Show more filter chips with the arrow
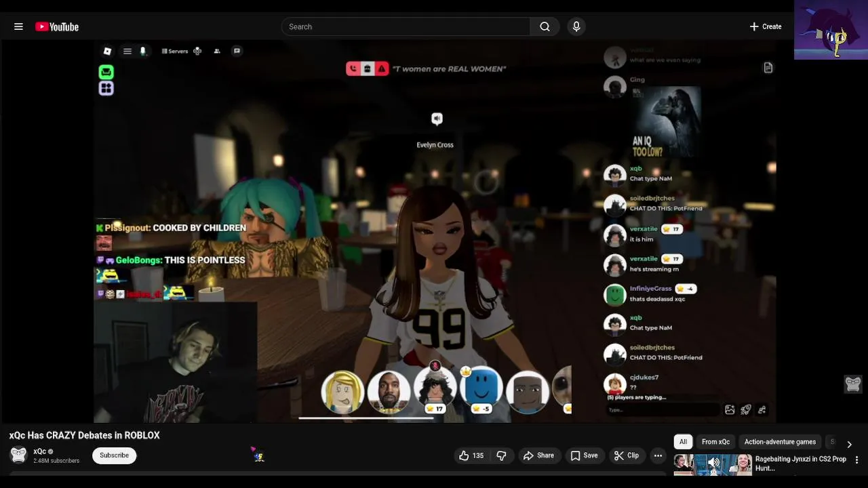This screenshot has width=868, height=488. pyautogui.click(x=849, y=445)
